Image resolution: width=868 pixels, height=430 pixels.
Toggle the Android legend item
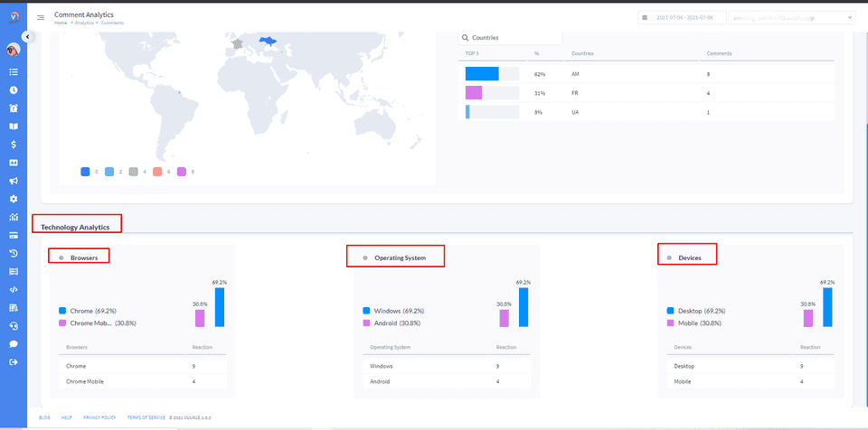(391, 322)
